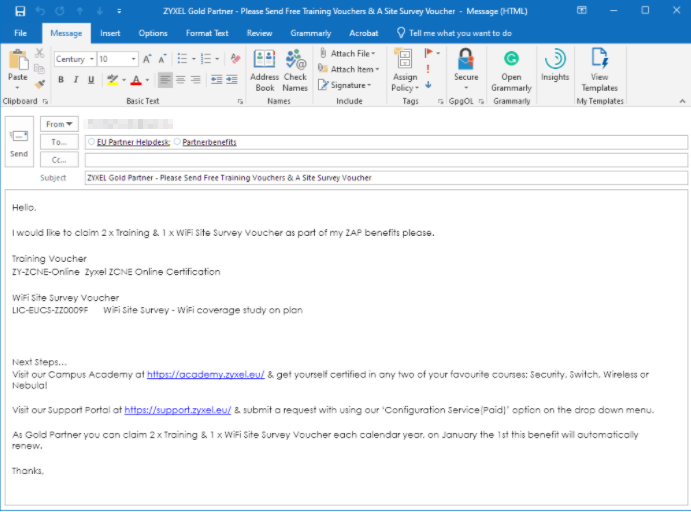The image size is (691, 512).
Task: Switch to the Grammarly tab
Action: tap(310, 33)
